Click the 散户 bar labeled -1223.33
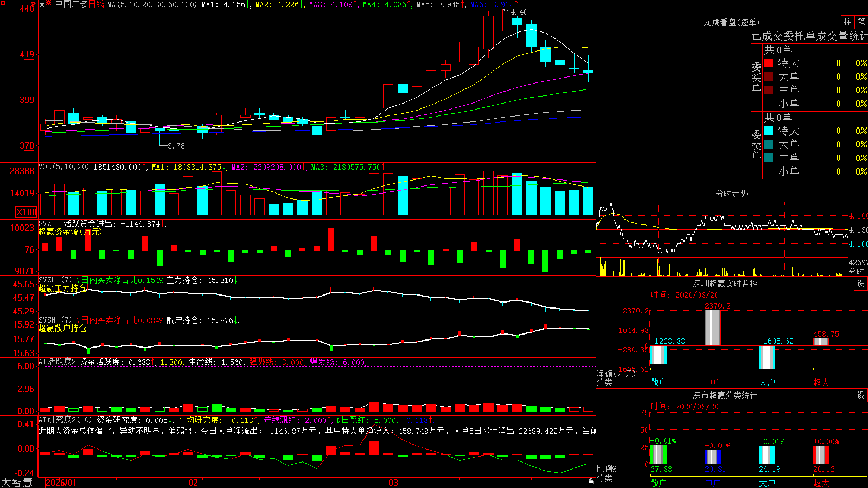The width and height of the screenshot is (868, 488). point(659,355)
